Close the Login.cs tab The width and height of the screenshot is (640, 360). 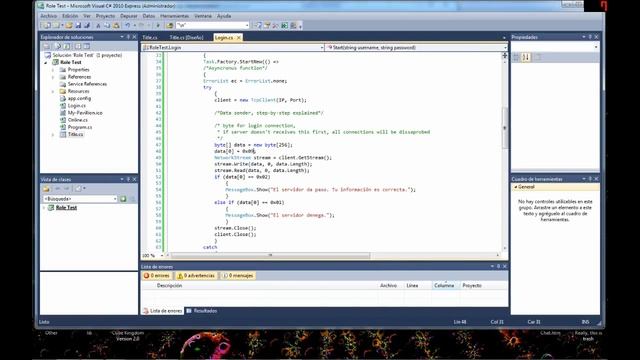(239, 38)
